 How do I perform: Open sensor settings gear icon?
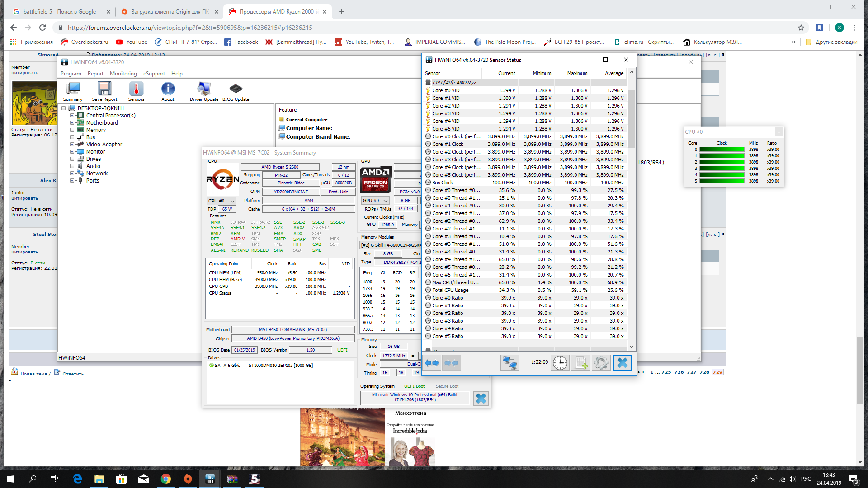click(601, 363)
